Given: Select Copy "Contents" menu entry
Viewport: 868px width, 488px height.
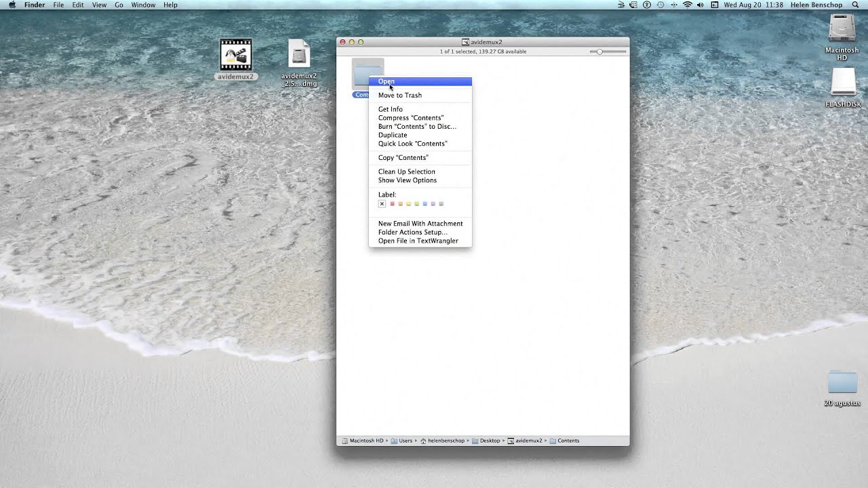Looking at the screenshot, I should click(420, 158).
